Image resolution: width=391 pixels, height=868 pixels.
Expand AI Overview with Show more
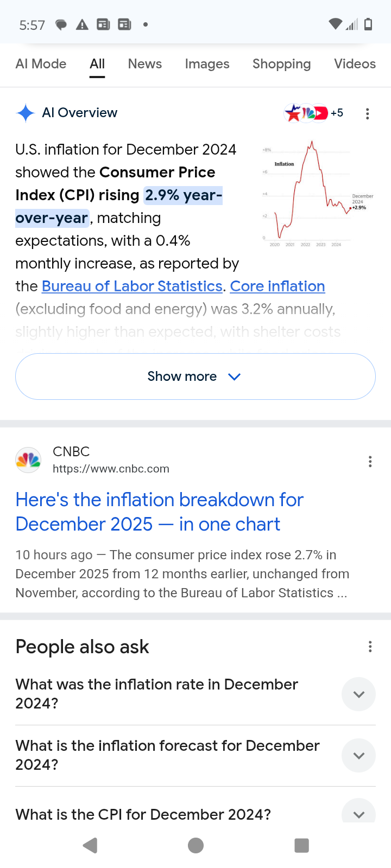pos(195,376)
